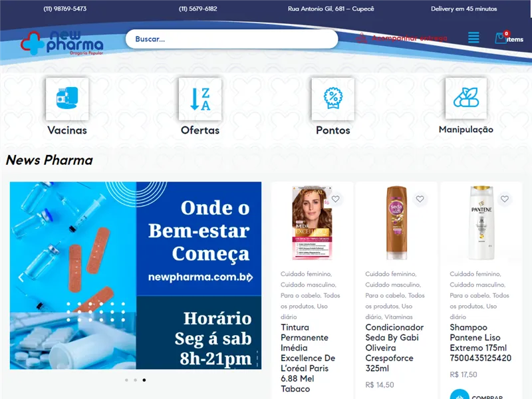Open the Vacinas menu item
Viewport: 532px width, 399px height.
(66, 130)
